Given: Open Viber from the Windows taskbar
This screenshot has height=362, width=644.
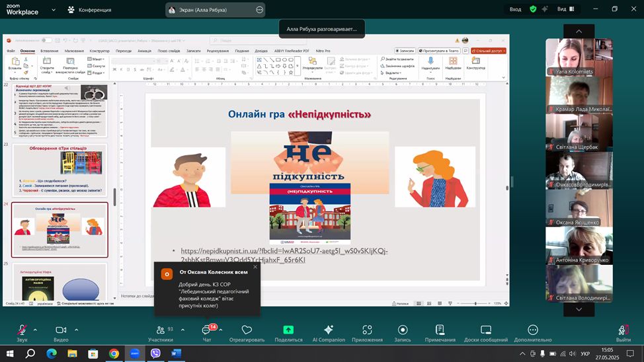Looking at the screenshot, I should click(155, 353).
